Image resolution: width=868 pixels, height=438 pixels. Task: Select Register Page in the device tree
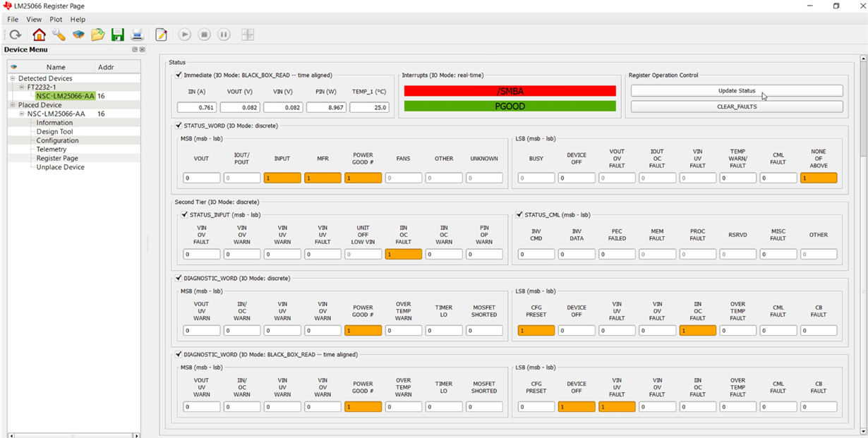[x=57, y=158]
